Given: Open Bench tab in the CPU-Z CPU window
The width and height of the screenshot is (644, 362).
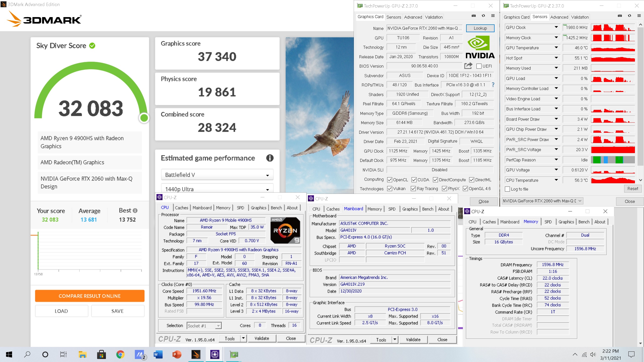Looking at the screenshot, I should (276, 208).
